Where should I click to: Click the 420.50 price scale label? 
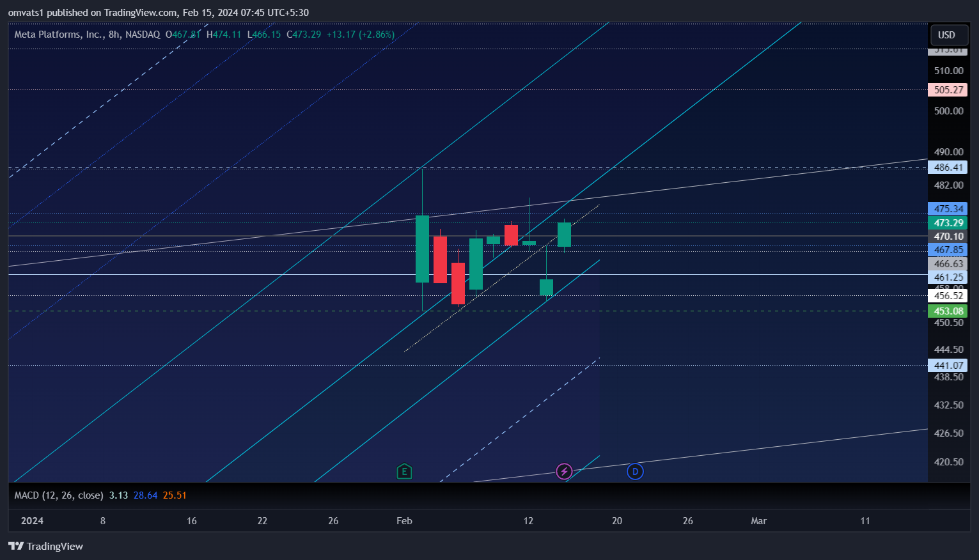[948, 462]
